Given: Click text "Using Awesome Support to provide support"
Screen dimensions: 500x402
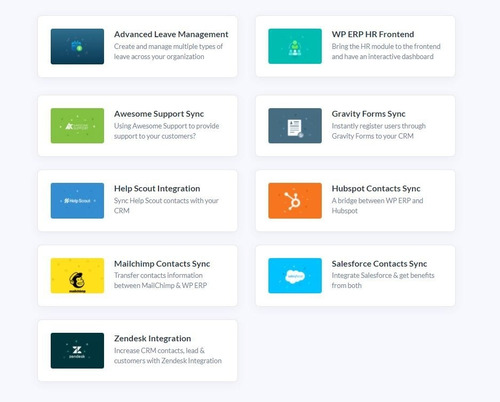Looking at the screenshot, I should coord(167,131).
